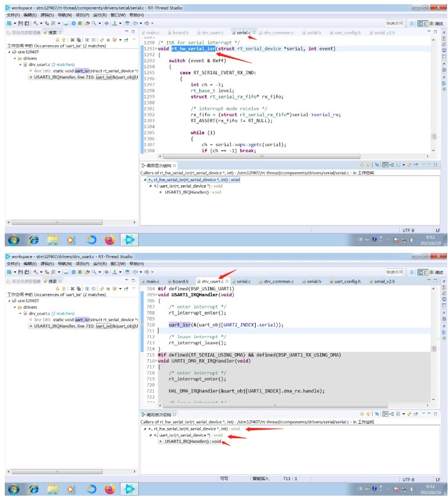This screenshot has height=498, width=448.
Task: Click Save icon in serial.c-titled window toolbar
Action: tap(21, 23)
